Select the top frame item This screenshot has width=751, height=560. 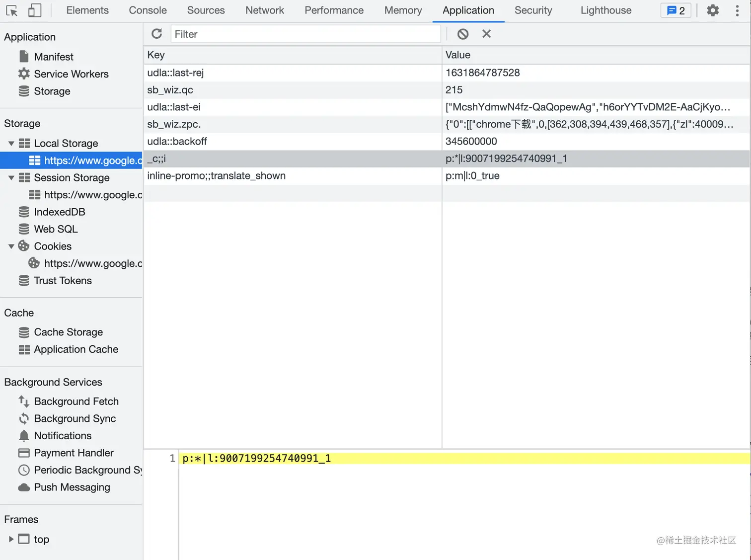tap(41, 539)
